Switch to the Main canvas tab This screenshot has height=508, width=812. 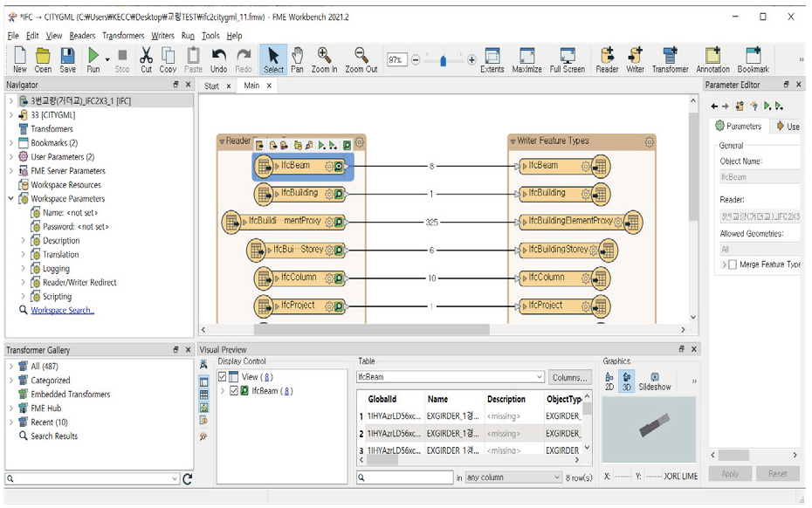pos(251,86)
